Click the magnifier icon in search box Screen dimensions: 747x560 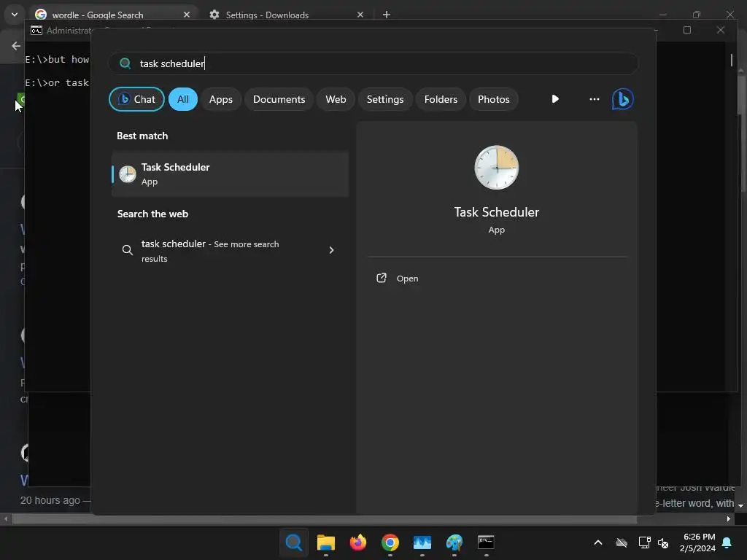[x=125, y=63]
